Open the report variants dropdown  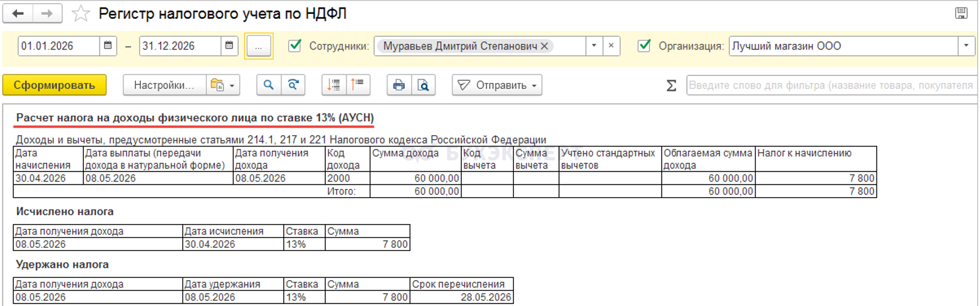click(223, 85)
